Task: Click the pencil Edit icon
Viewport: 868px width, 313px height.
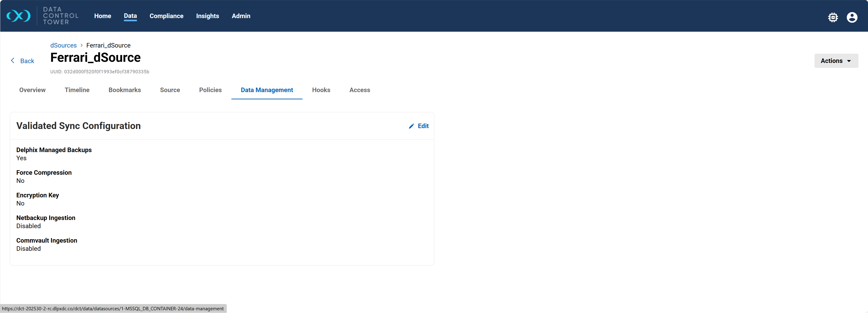Action: click(x=411, y=126)
